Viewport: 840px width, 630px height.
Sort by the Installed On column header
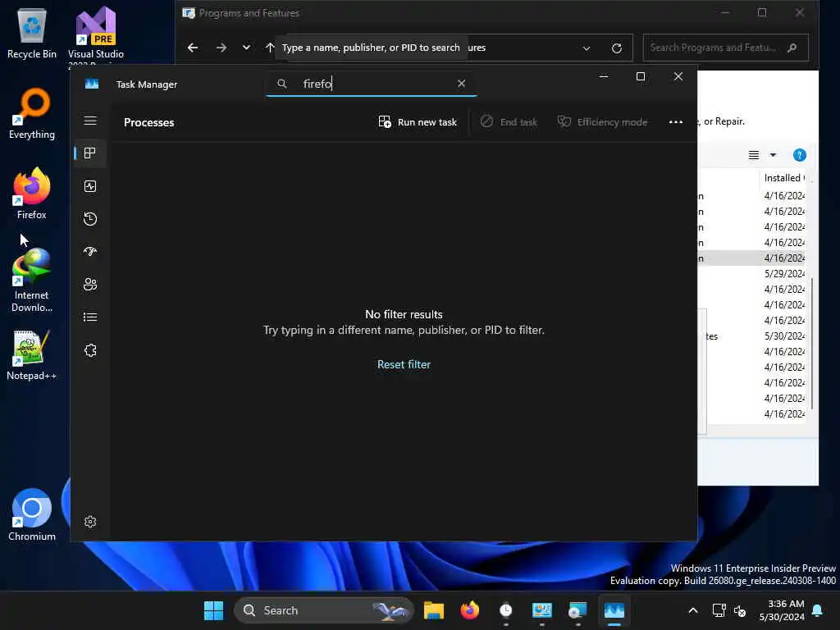tap(783, 178)
